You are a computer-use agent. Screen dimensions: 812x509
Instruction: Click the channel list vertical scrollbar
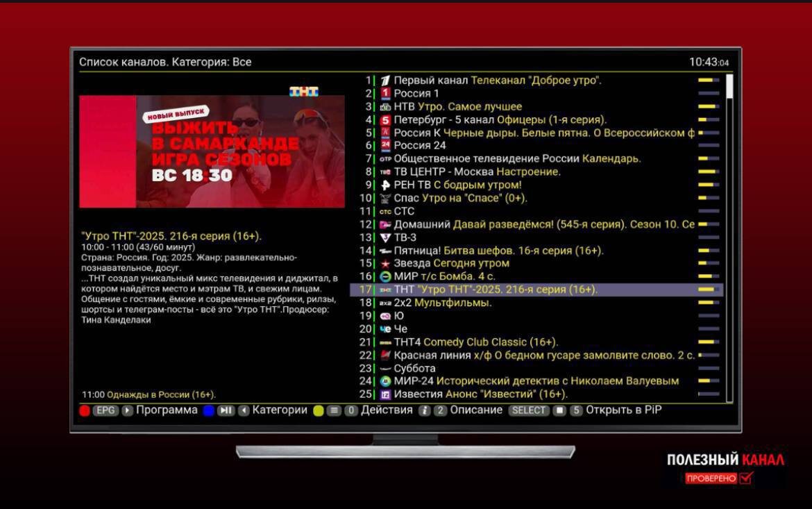pos(729,237)
